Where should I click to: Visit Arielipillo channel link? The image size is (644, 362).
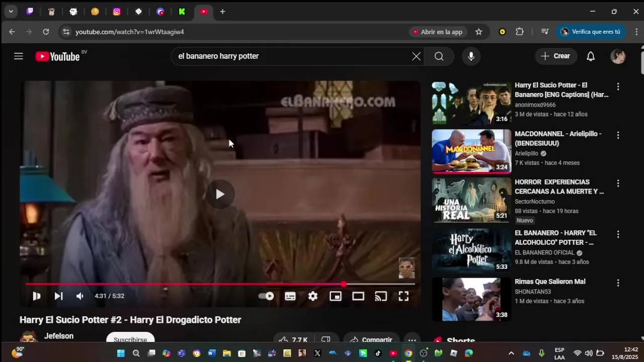(526, 153)
